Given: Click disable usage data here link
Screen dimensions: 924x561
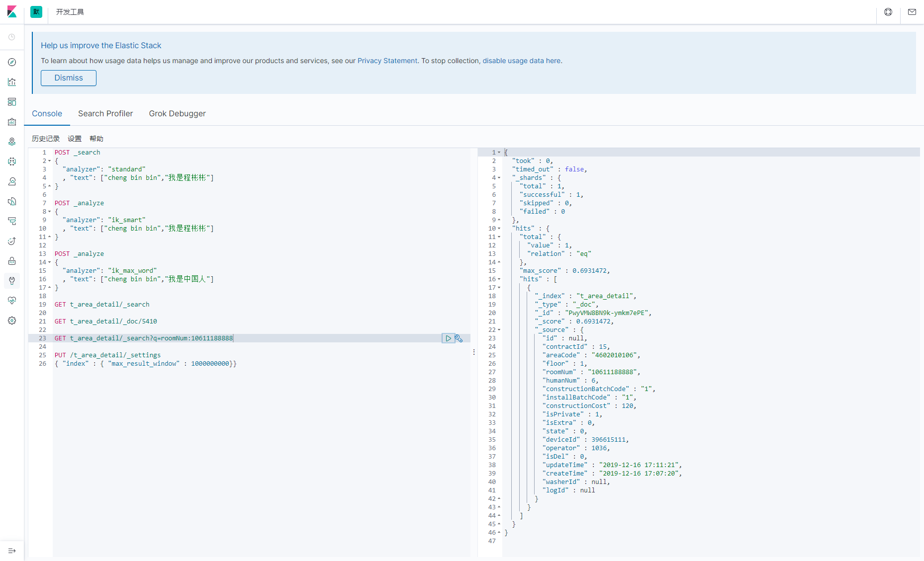Looking at the screenshot, I should [x=522, y=61].
